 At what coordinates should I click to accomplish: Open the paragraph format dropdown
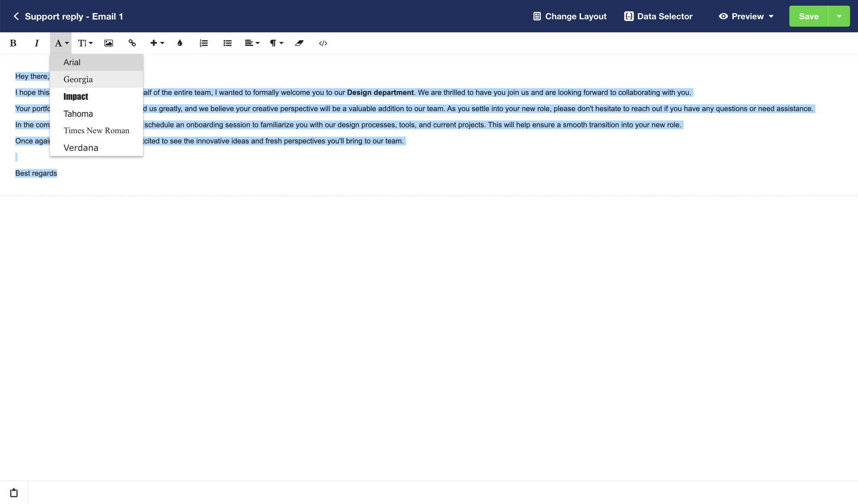point(276,43)
